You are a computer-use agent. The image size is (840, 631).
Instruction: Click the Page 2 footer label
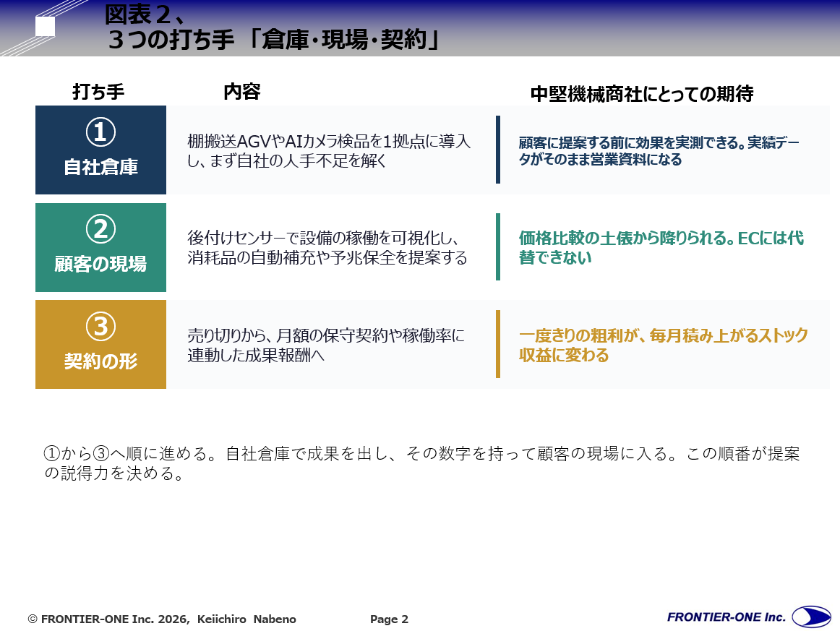[x=390, y=619]
